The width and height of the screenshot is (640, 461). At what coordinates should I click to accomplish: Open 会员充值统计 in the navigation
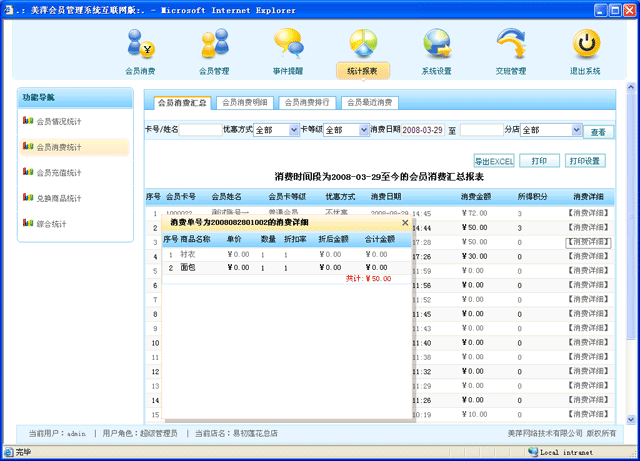59,173
